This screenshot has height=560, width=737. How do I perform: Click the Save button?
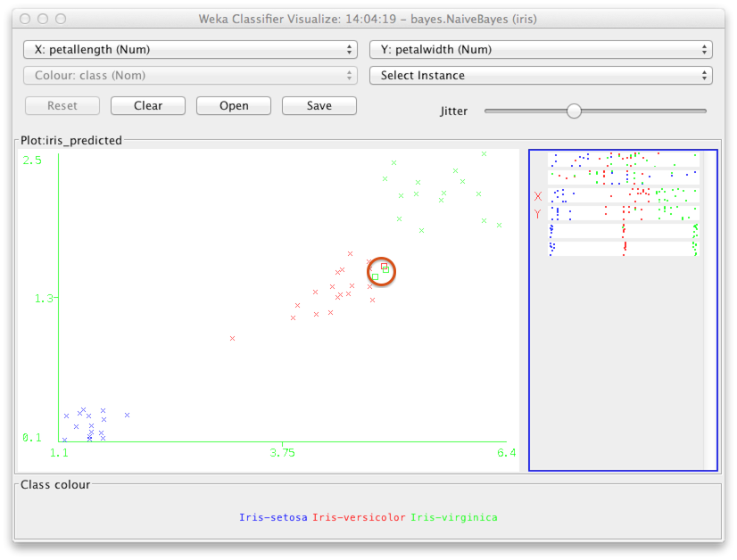[319, 105]
